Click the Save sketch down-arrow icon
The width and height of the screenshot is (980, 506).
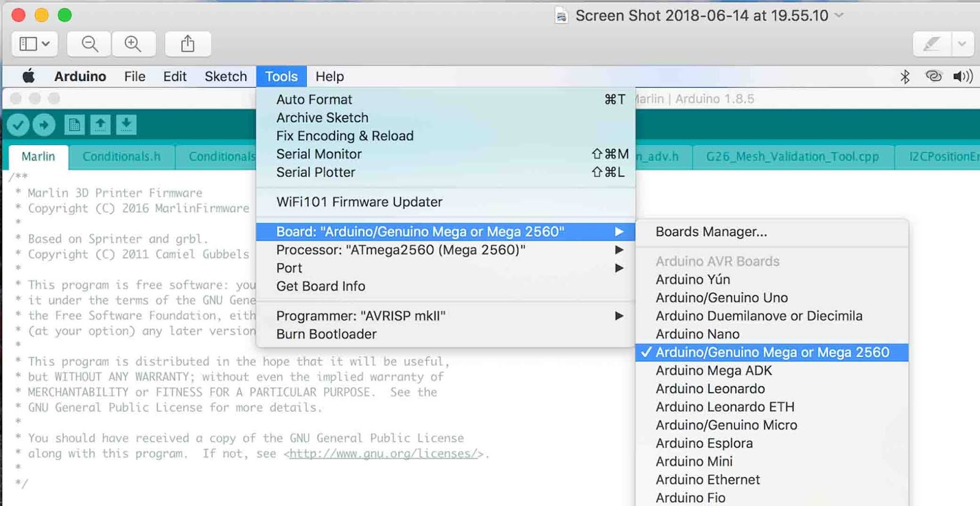point(126,125)
